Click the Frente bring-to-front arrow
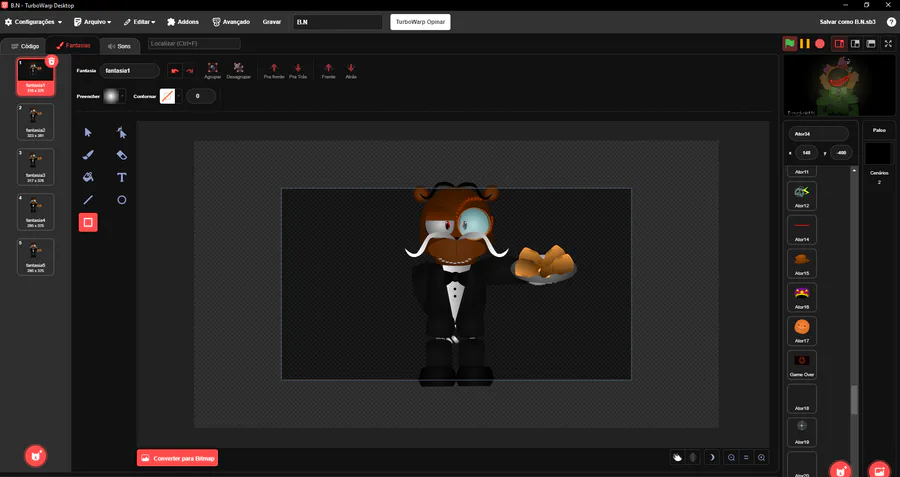 click(328, 68)
